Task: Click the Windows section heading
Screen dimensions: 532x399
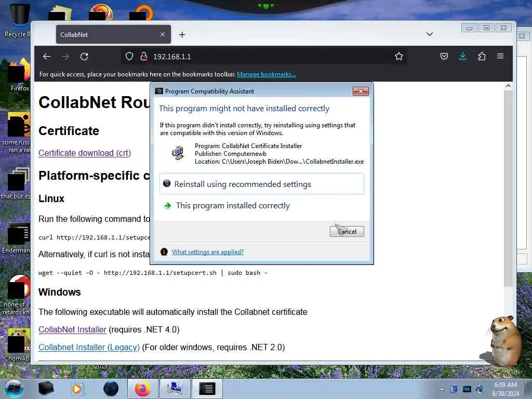Action: [x=60, y=292]
